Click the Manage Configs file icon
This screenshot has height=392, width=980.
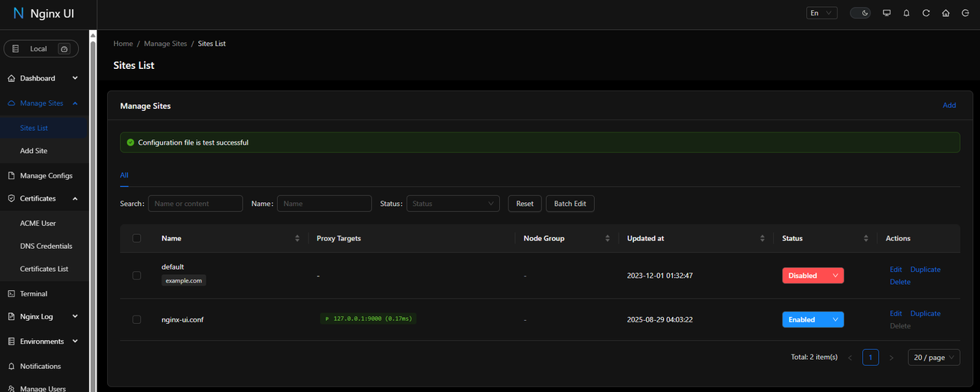11,175
